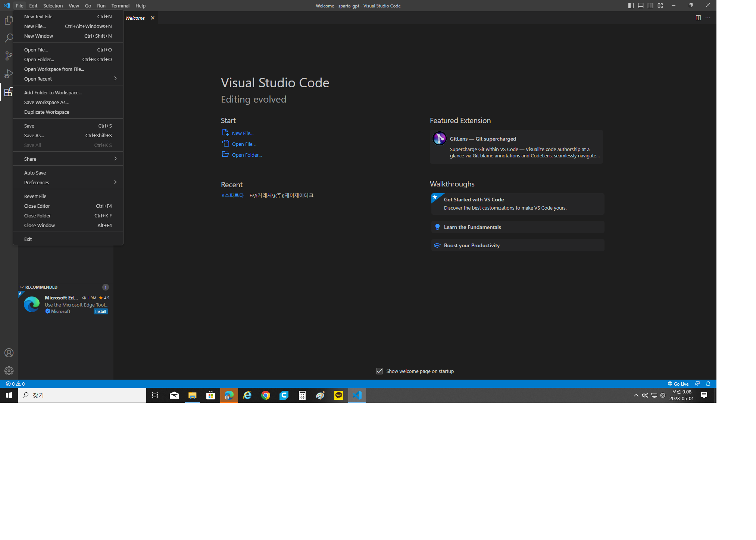Viewport: 756px width, 540px height.
Task: Open Boost your Productivity walkthrough
Action: click(518, 245)
